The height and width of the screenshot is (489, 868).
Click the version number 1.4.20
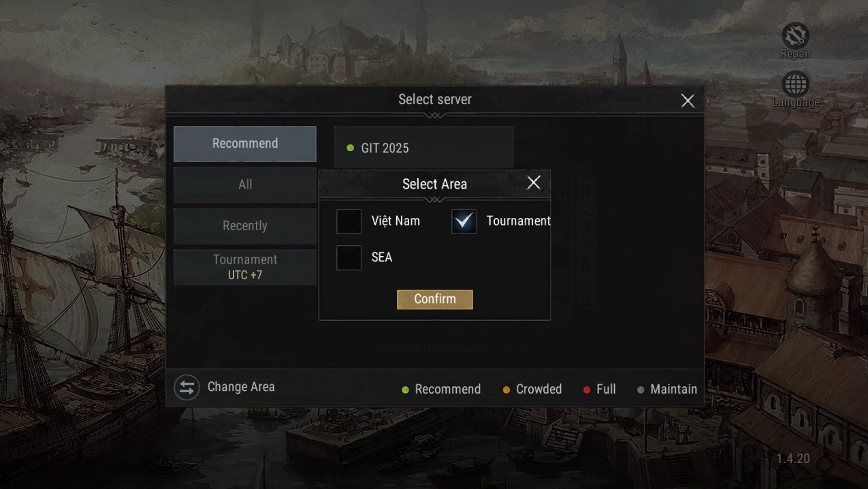[793, 459]
